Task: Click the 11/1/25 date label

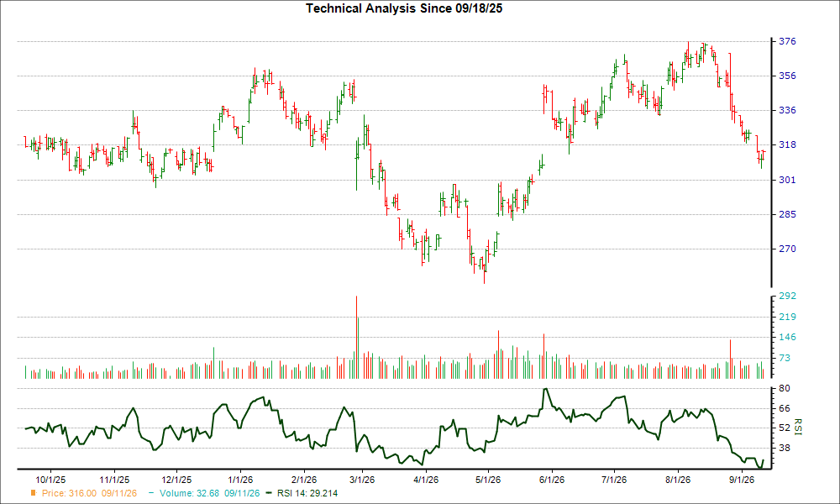Action: pyautogui.click(x=114, y=480)
